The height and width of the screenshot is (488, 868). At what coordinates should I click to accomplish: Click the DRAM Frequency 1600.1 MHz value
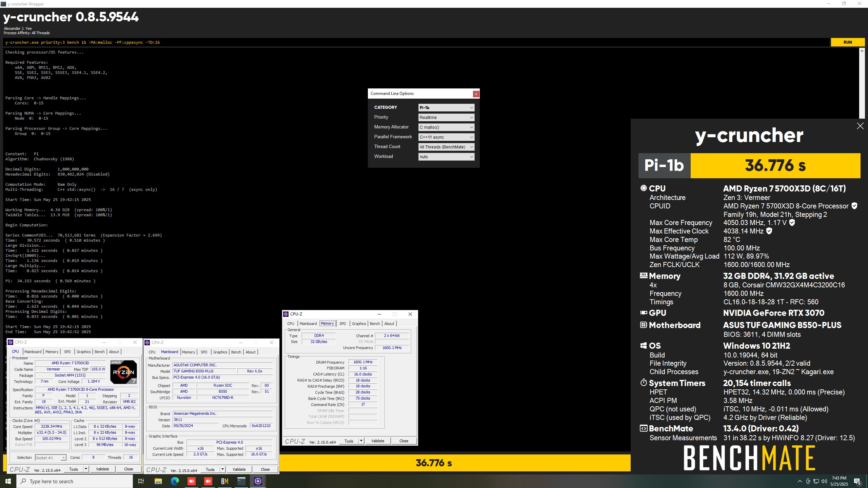coord(363,362)
